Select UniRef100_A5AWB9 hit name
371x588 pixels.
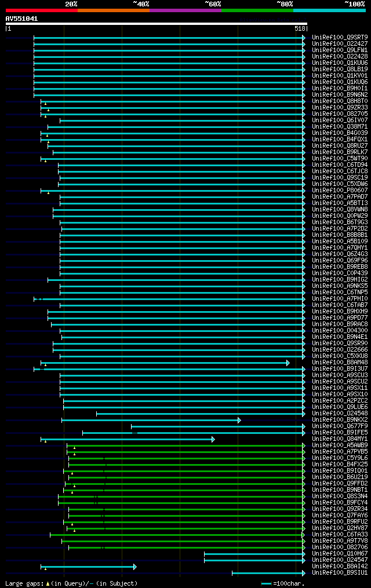click(x=340, y=445)
